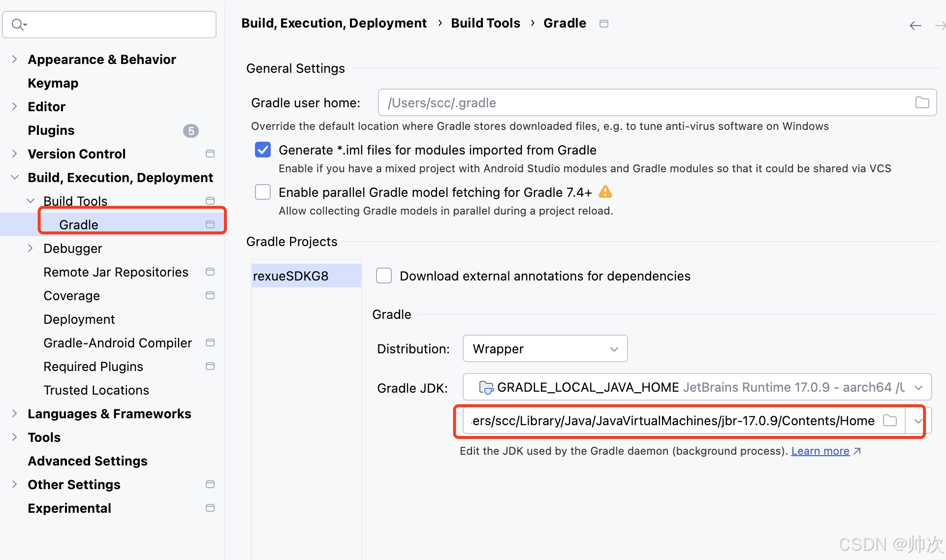
Task: Open the Keymap settings page
Action: (53, 83)
